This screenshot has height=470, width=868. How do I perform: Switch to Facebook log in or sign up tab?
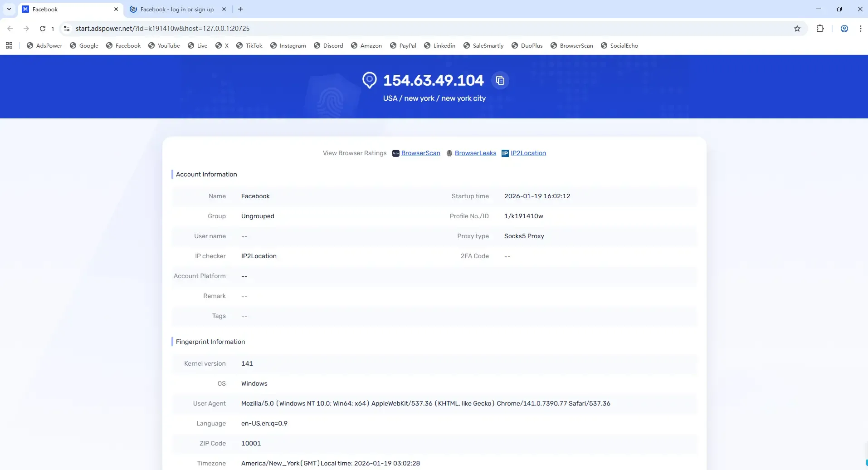point(176,9)
